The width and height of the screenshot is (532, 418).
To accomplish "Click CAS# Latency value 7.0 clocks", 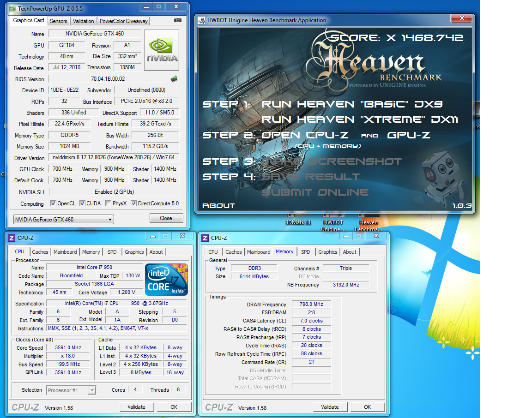I will (311, 321).
